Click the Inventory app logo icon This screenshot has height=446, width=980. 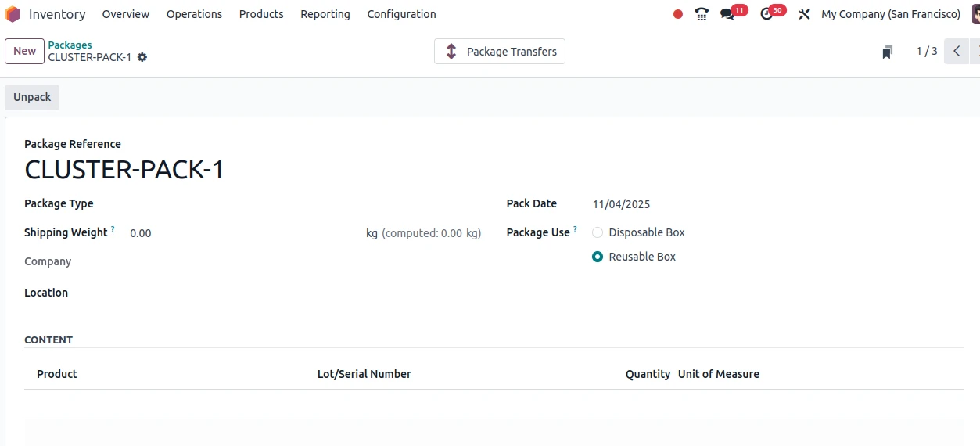tap(13, 14)
